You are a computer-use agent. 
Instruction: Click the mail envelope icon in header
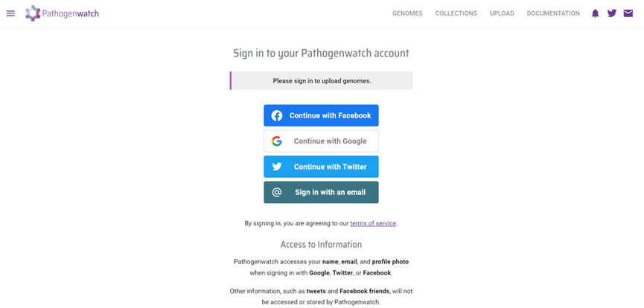coord(628,13)
